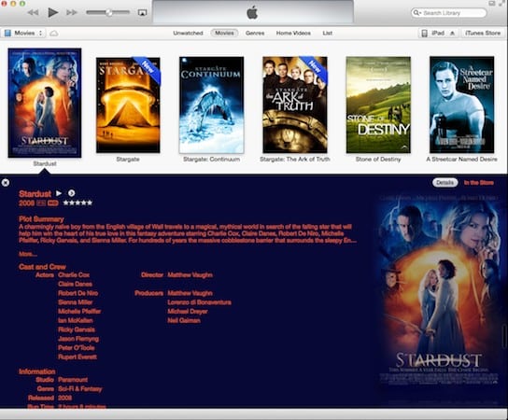Screen dimensions: 508x420
Task: Click actor name Jason Flemyng
Action: [78, 339]
